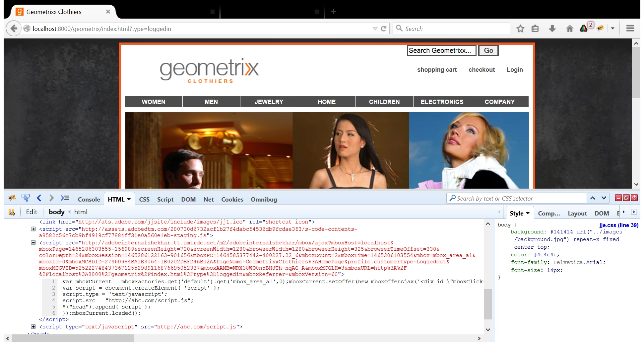Switch to the Console panel
The image size is (644, 346).
click(89, 199)
